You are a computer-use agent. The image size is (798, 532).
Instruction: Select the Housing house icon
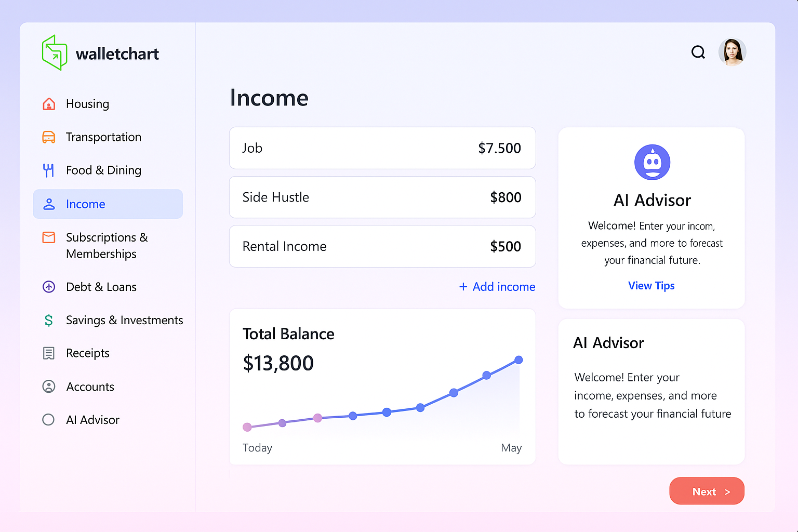click(49, 104)
